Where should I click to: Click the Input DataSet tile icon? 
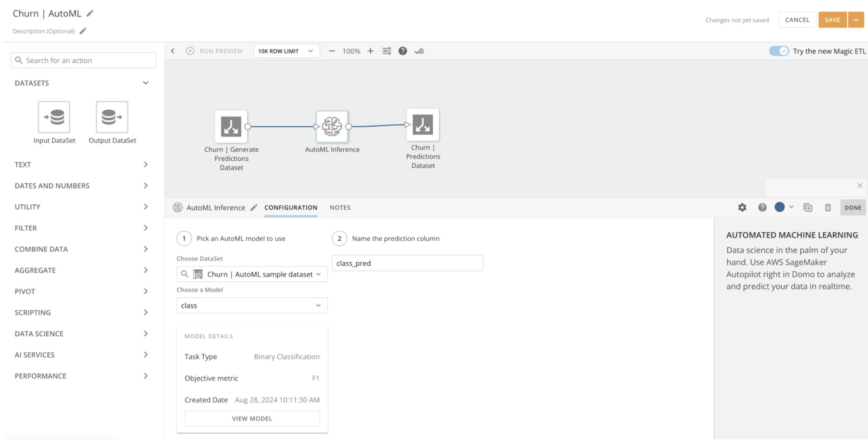pyautogui.click(x=54, y=117)
